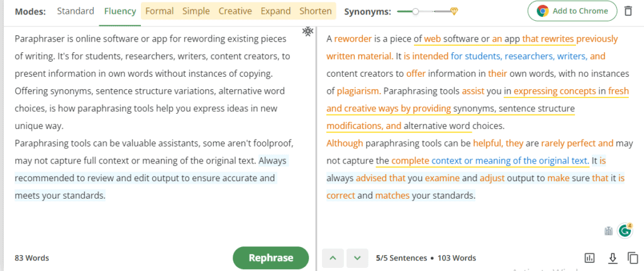
Task: Click highlighted "Always" in input text
Action: 273,160
